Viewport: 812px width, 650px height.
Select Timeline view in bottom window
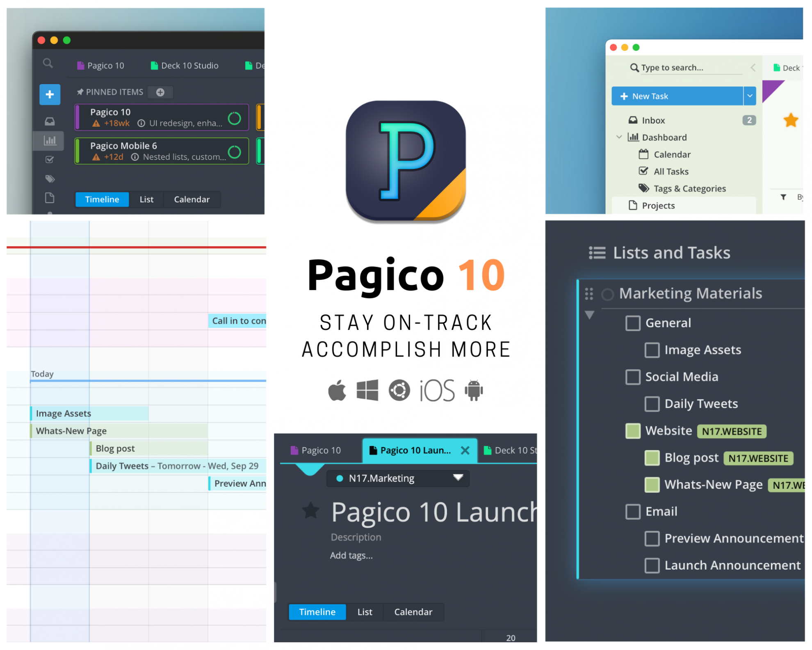pos(317,612)
